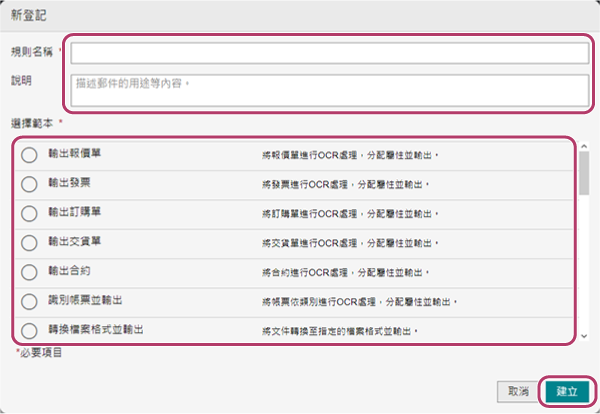Enable the 輸出合約 radio button

[x=29, y=271]
